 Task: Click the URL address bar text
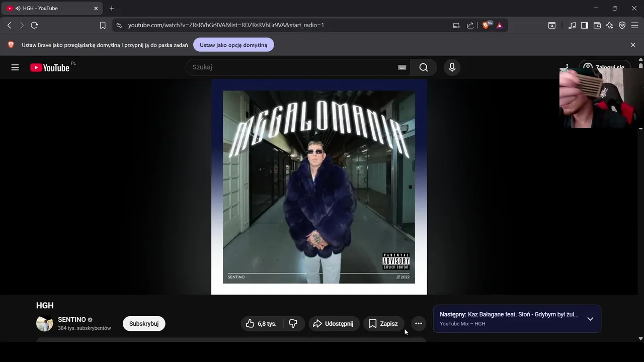pyautogui.click(x=226, y=25)
